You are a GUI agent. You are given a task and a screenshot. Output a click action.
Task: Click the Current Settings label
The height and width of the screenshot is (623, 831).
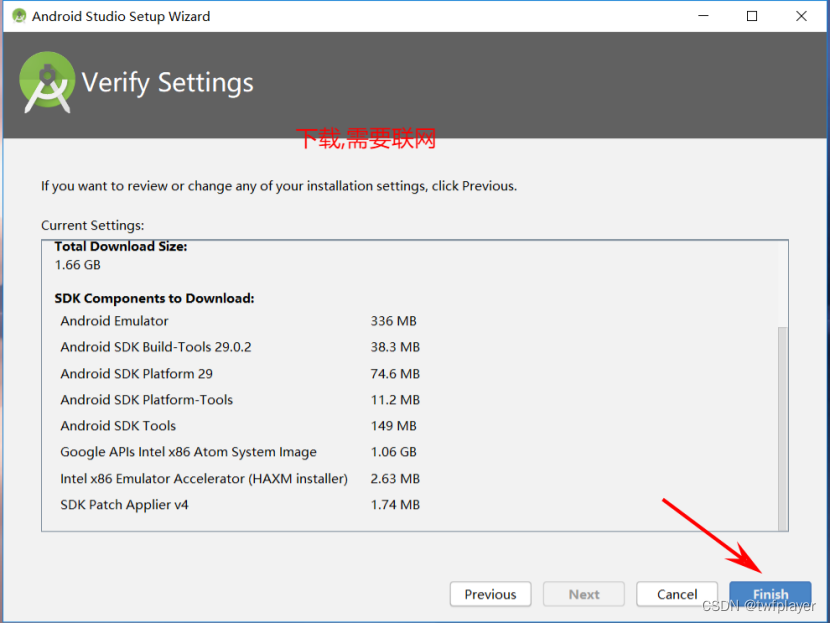point(92,226)
